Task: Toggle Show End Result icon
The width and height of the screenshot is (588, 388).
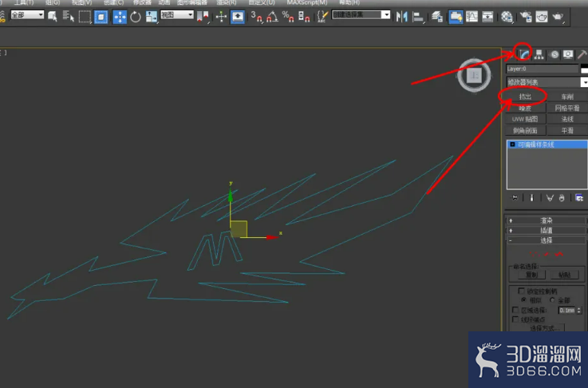Action: coord(531,198)
